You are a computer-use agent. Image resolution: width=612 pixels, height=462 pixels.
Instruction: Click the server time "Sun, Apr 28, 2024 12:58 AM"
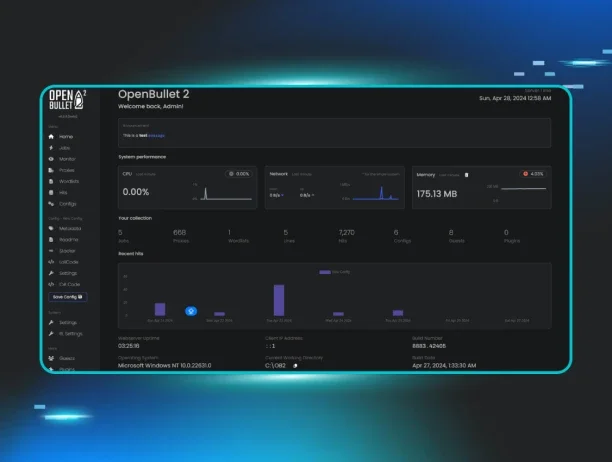point(515,98)
